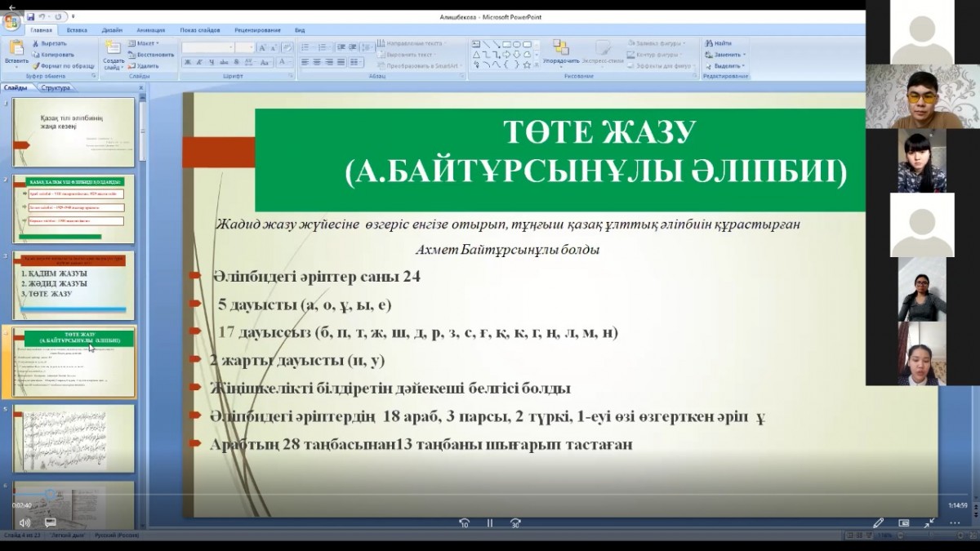Align text left in paragraph group
The height and width of the screenshot is (551, 980).
(x=305, y=62)
